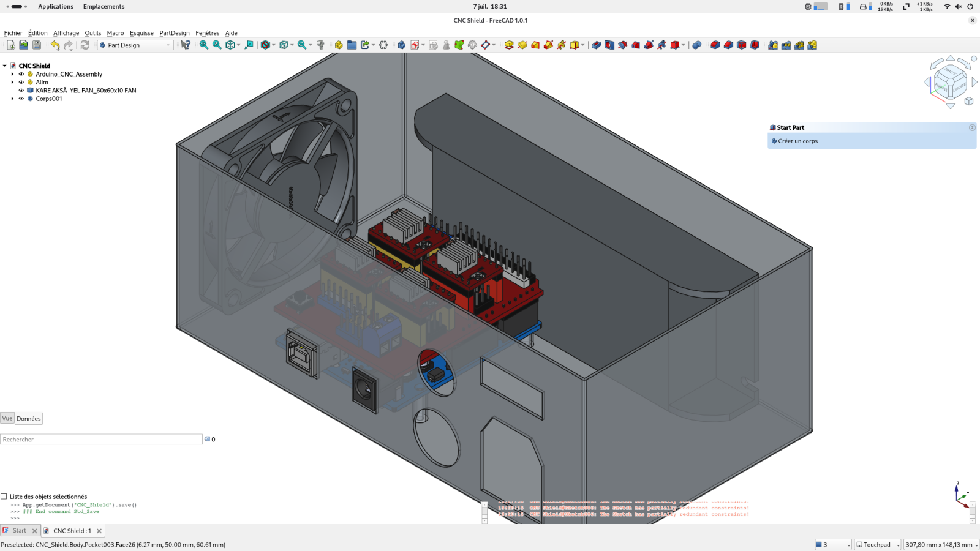Create a new Part container
Screen dimensions: 980x551
pyautogui.click(x=339, y=45)
